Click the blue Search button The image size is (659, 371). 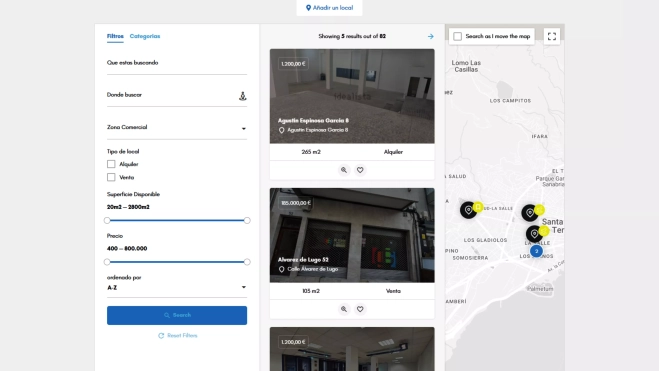[177, 315]
